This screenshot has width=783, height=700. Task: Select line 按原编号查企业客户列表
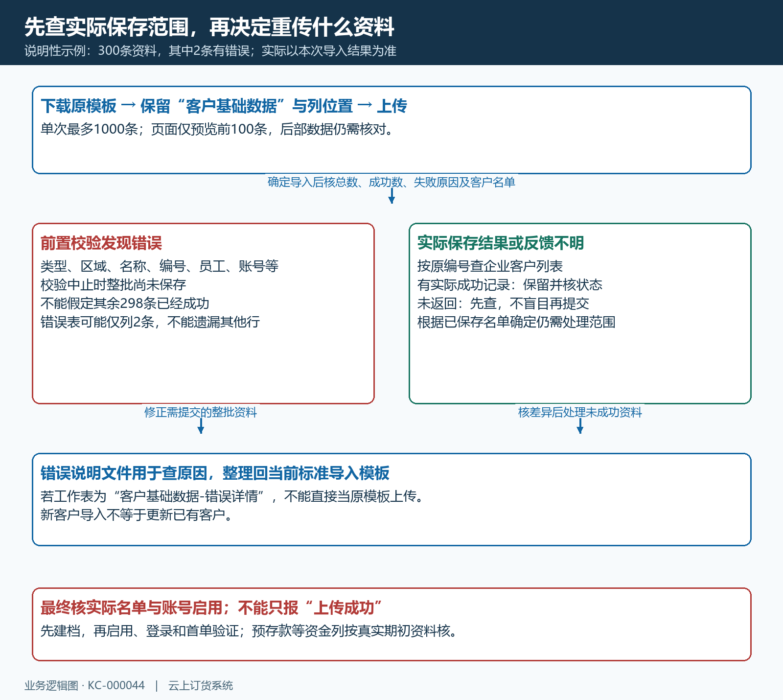click(490, 266)
